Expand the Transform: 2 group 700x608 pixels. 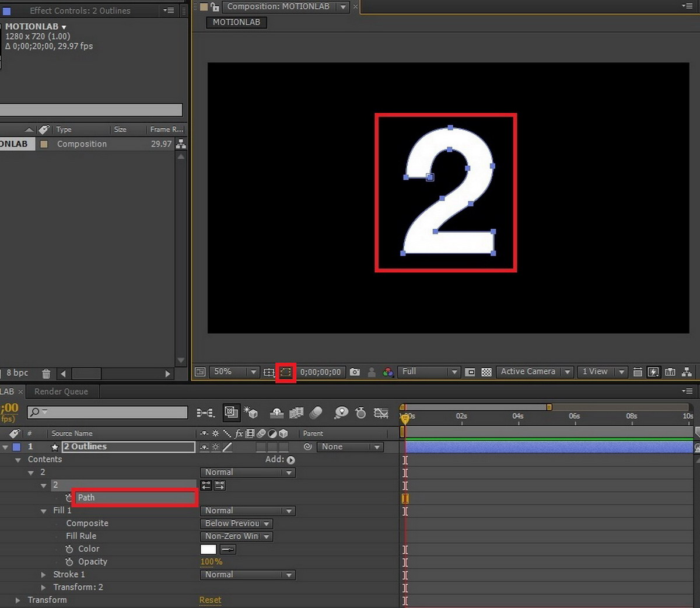pos(44,588)
